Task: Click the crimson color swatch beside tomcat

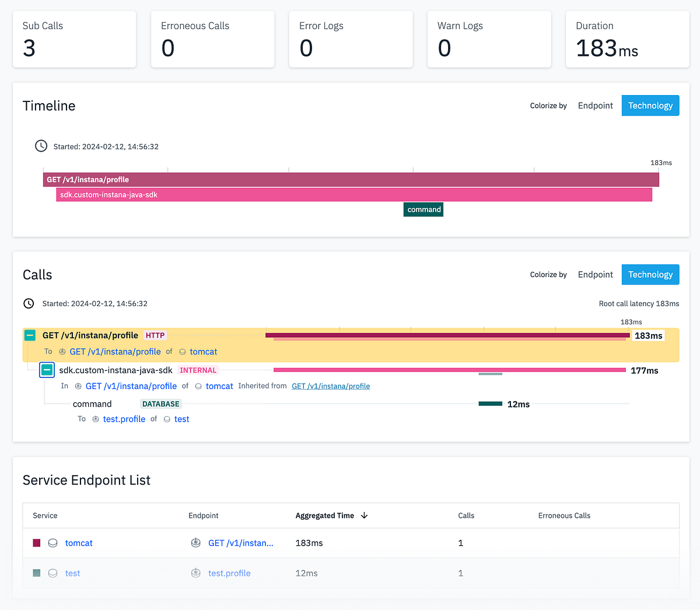Action: tap(36, 542)
